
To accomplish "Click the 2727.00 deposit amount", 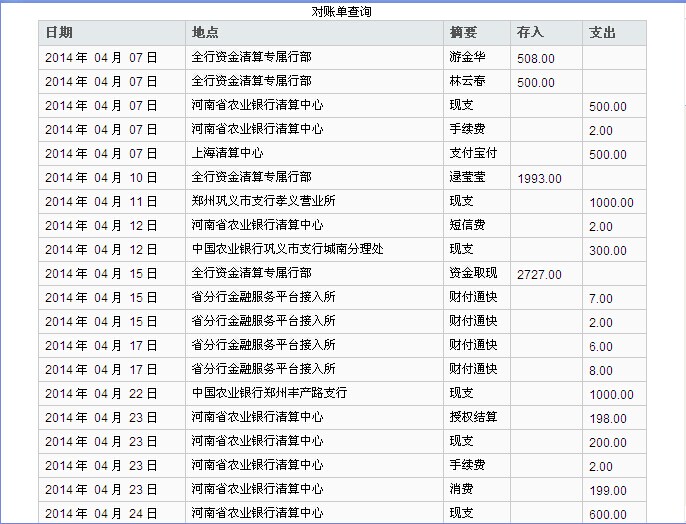I will (x=539, y=275).
